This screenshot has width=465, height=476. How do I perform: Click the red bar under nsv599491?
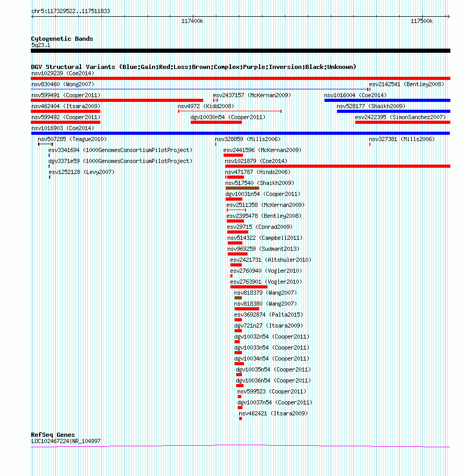point(117,100)
